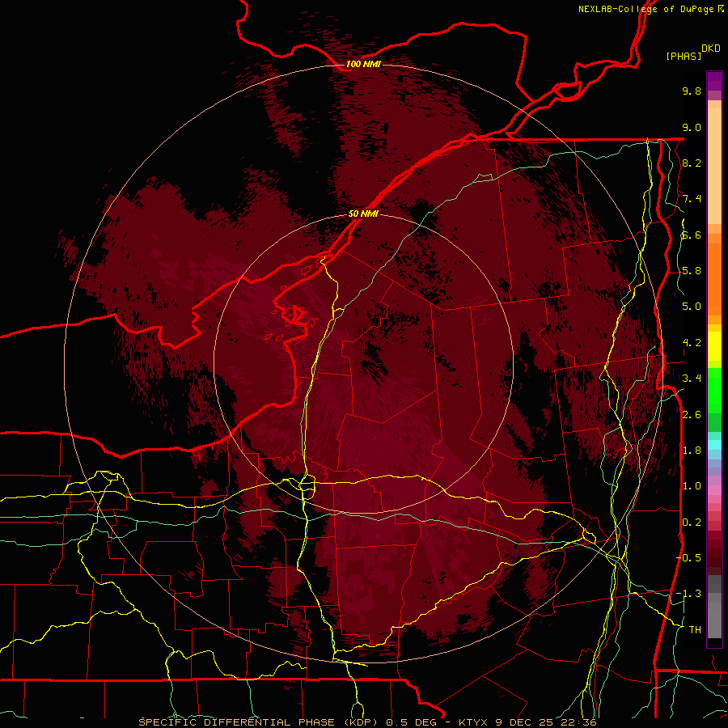Click the -0.5 value on the color scale
This screenshot has width=728, height=728.
tap(688, 557)
